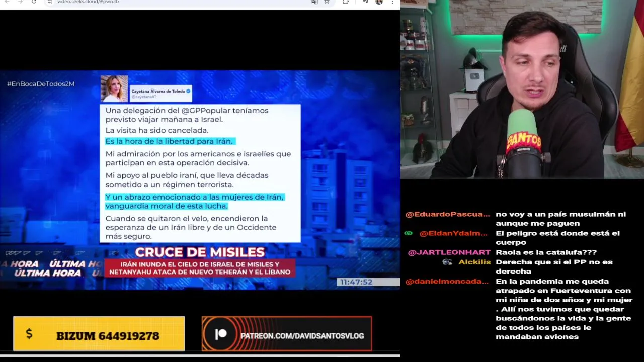
Task: Click the bookmark star in the address bar
Action: 327,2
